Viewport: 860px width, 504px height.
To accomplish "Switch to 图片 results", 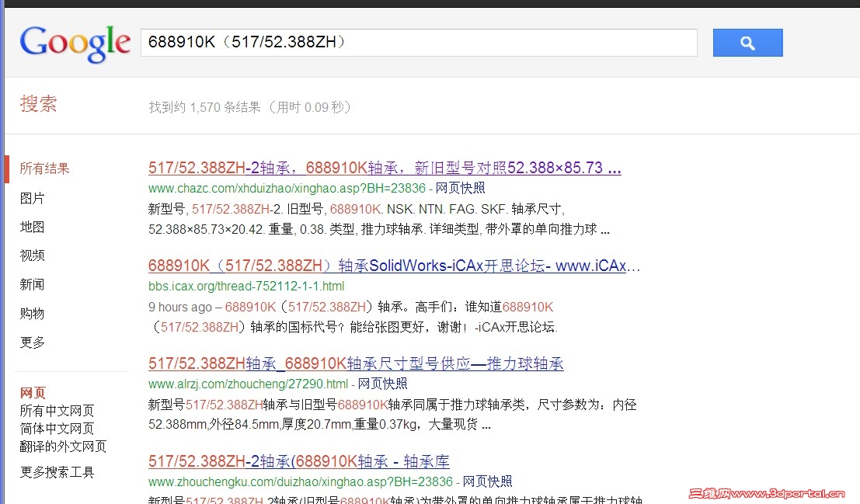I will (32, 198).
